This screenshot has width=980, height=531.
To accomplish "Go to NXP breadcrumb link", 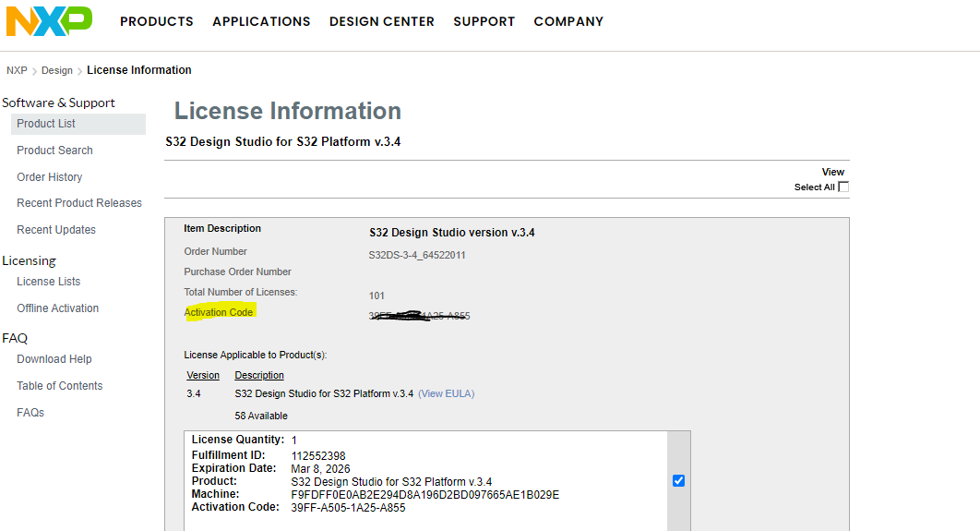I will pyautogui.click(x=17, y=70).
